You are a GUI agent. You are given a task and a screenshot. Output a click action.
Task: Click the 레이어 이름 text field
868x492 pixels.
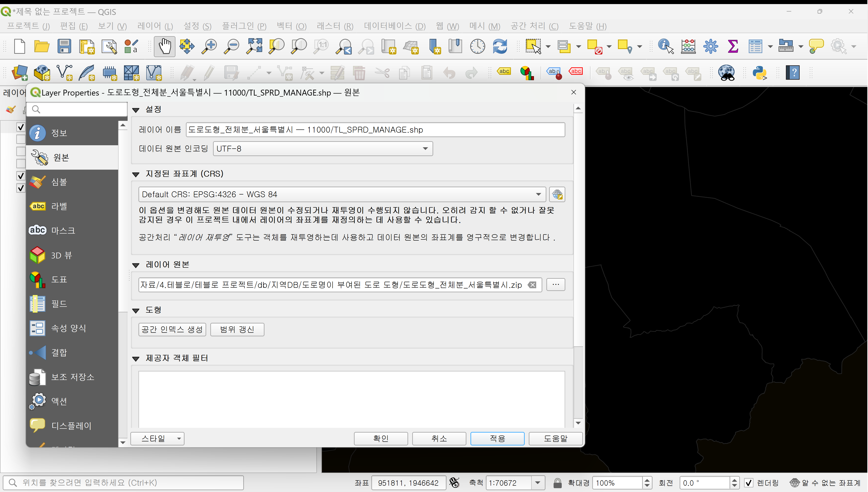375,130
